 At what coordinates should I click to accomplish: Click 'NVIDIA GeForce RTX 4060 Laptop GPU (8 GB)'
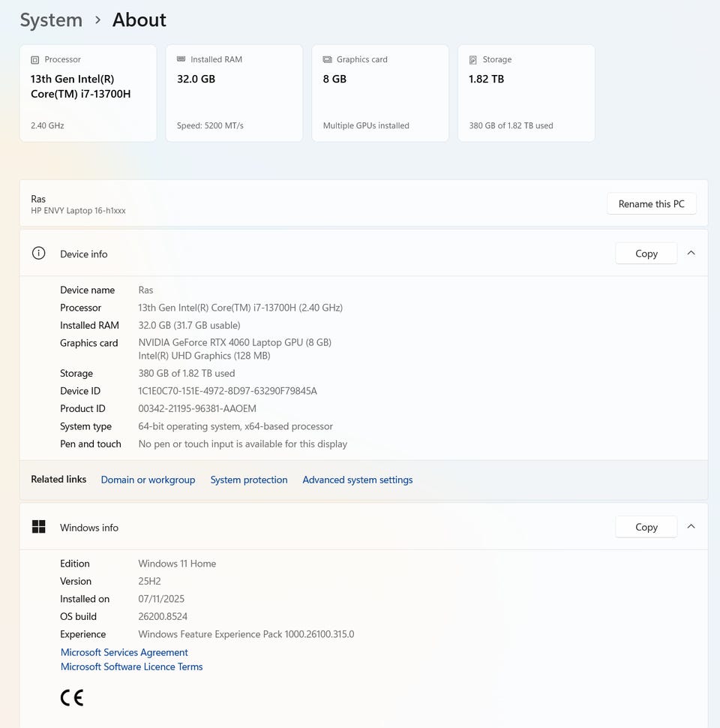point(235,343)
